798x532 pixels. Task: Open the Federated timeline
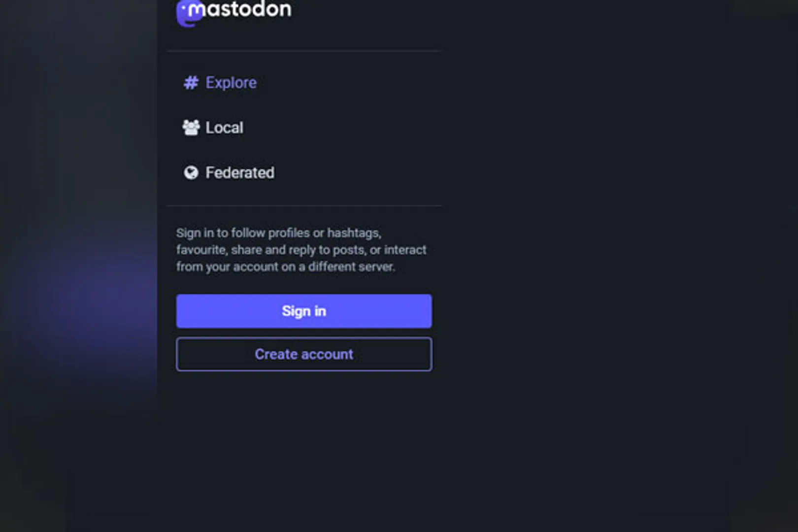(240, 172)
